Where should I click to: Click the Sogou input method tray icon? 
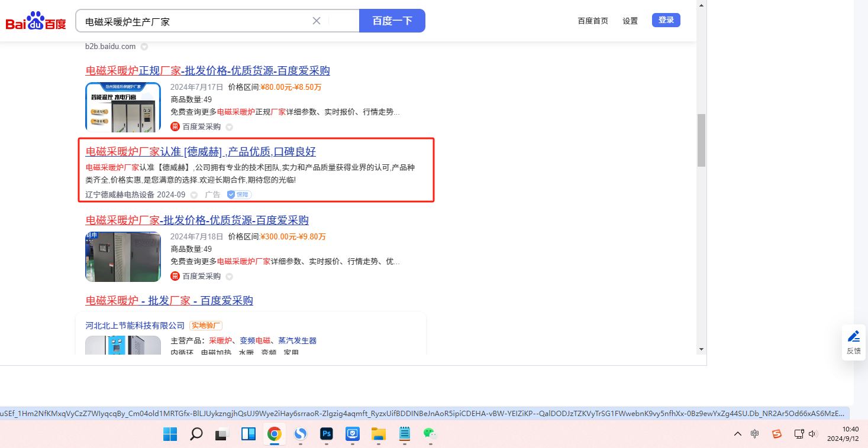(776, 434)
